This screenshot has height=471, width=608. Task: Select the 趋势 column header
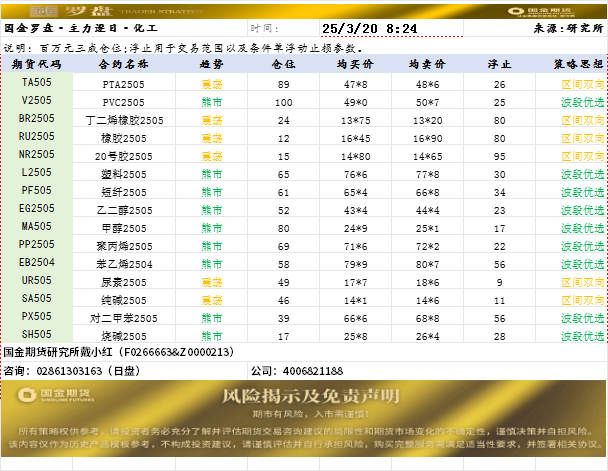click(211, 64)
